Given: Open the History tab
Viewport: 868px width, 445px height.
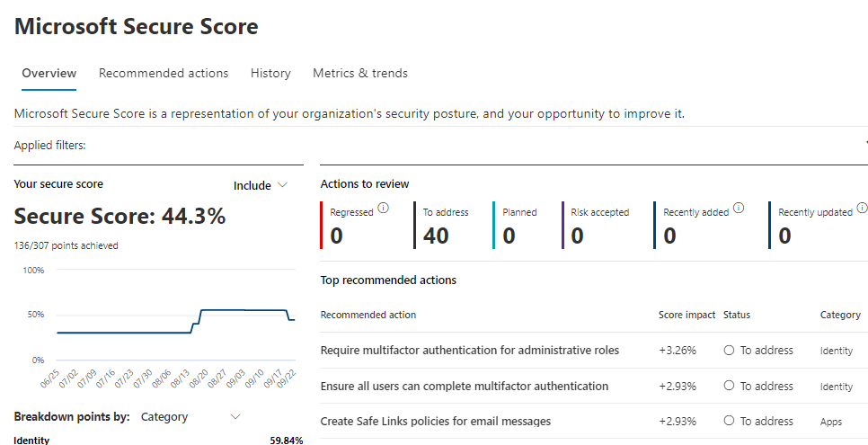Looking at the screenshot, I should [x=270, y=74].
